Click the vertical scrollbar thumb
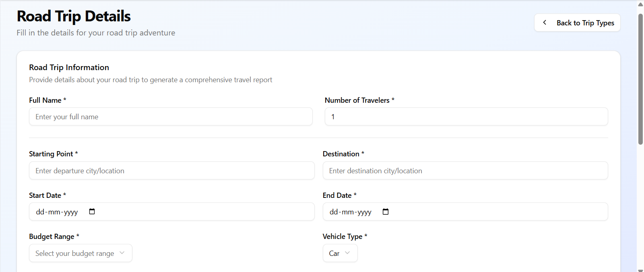644x272 pixels. coord(640,79)
